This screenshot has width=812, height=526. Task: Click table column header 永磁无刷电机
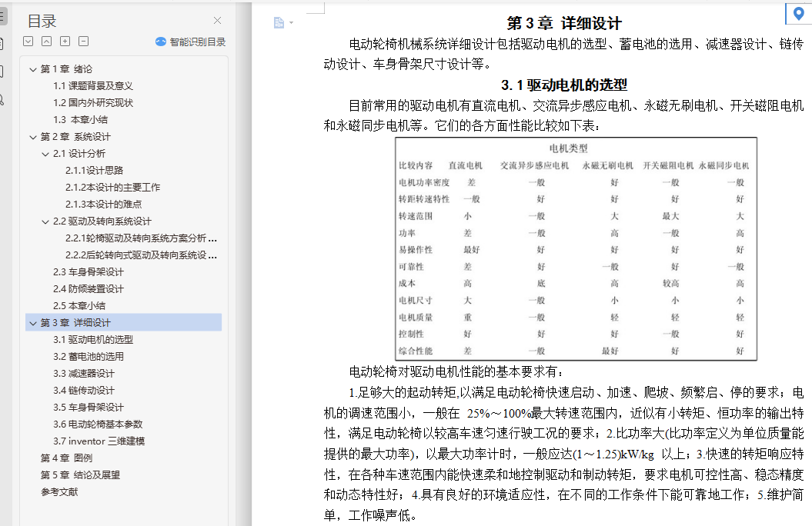(x=608, y=165)
